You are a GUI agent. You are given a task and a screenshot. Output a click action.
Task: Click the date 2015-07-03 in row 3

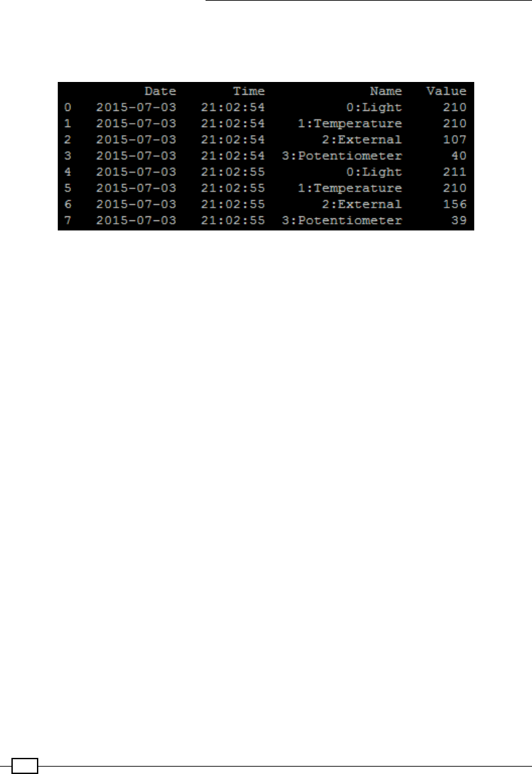tap(136, 156)
